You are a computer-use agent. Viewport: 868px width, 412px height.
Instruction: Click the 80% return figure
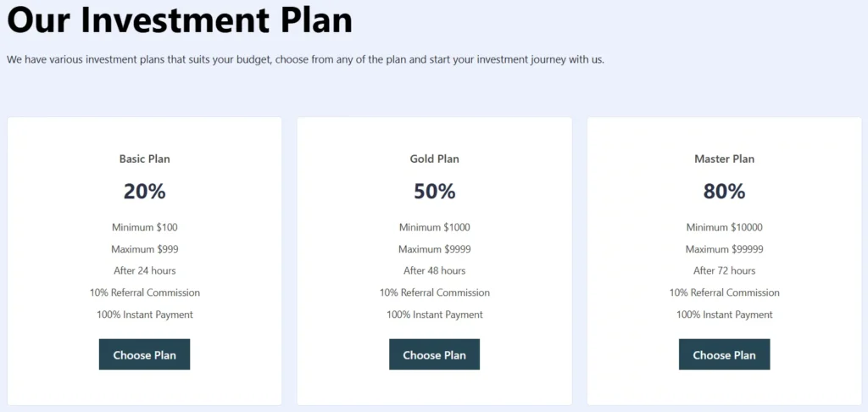point(724,192)
